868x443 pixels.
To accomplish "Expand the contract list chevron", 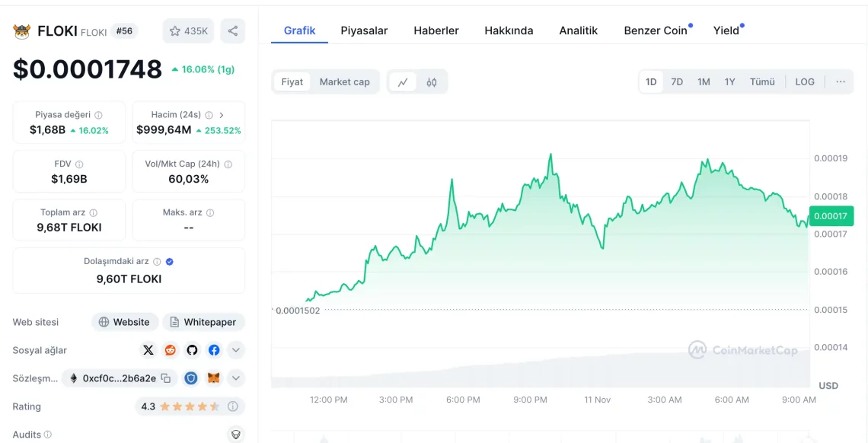I will pos(236,378).
